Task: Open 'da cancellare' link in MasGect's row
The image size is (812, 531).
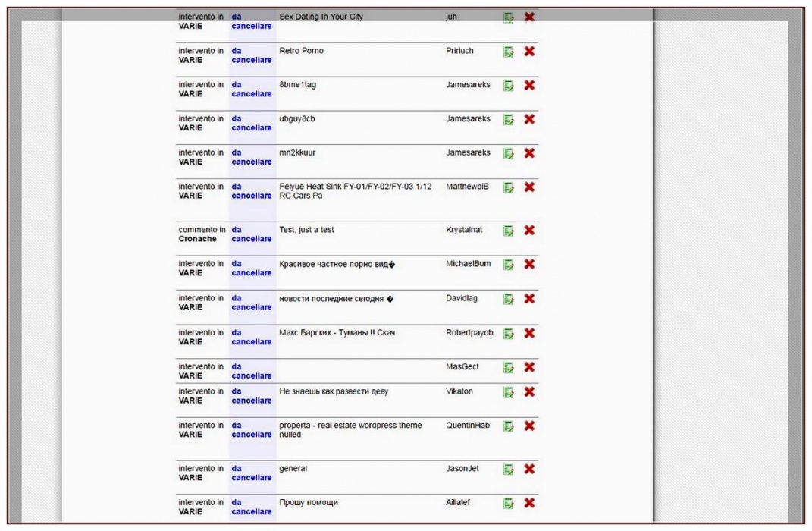Action: pyautogui.click(x=252, y=371)
